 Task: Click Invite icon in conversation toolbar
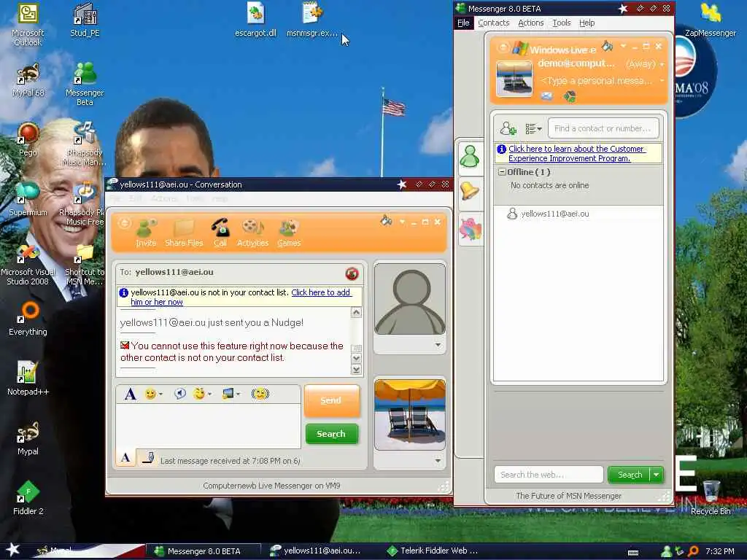tap(146, 233)
